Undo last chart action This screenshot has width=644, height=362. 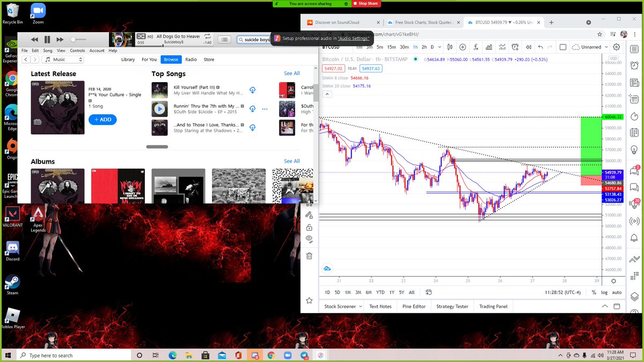[541, 47]
